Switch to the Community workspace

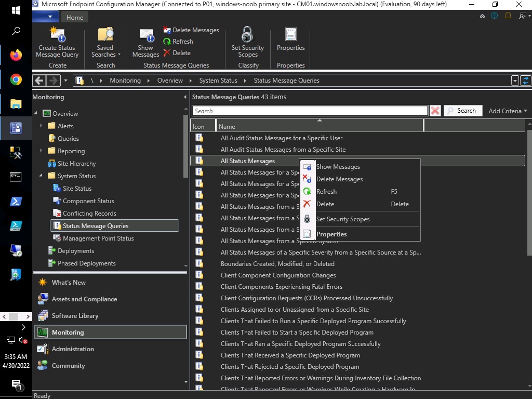[x=110, y=366]
